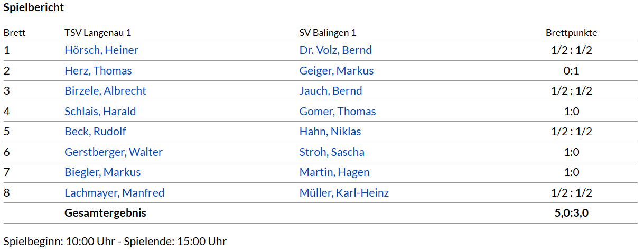Open Lachmayer, Manfred player link
The height and width of the screenshot is (250, 644).
[114, 193]
